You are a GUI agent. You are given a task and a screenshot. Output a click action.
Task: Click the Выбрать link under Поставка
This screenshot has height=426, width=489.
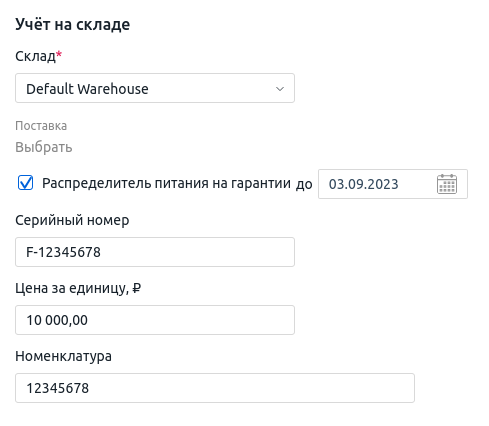44,147
